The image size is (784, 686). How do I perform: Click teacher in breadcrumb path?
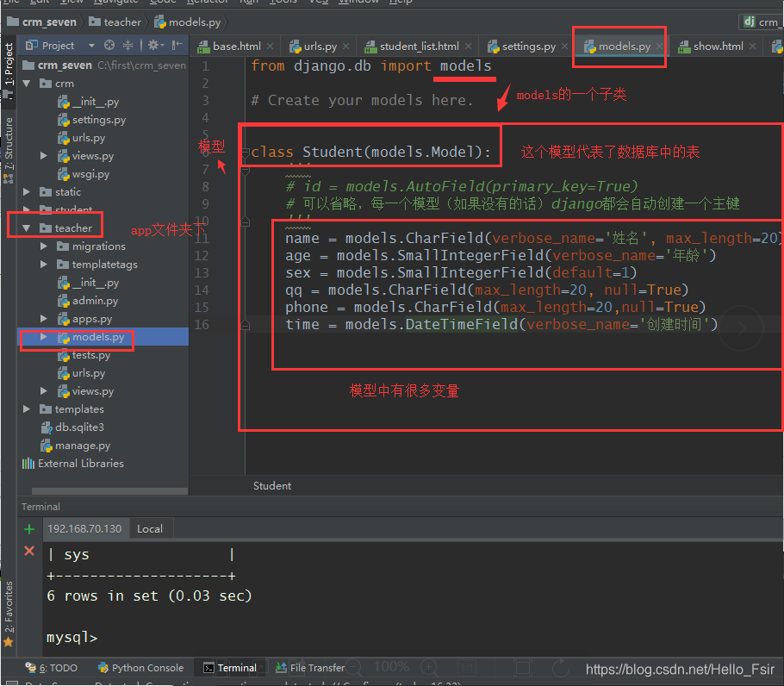[x=115, y=22]
